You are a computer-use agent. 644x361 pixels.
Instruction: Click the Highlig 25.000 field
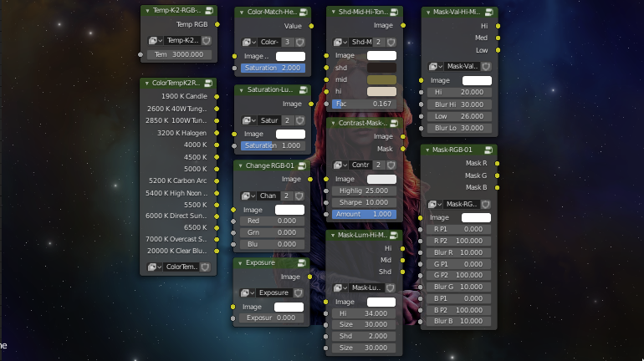pos(364,191)
